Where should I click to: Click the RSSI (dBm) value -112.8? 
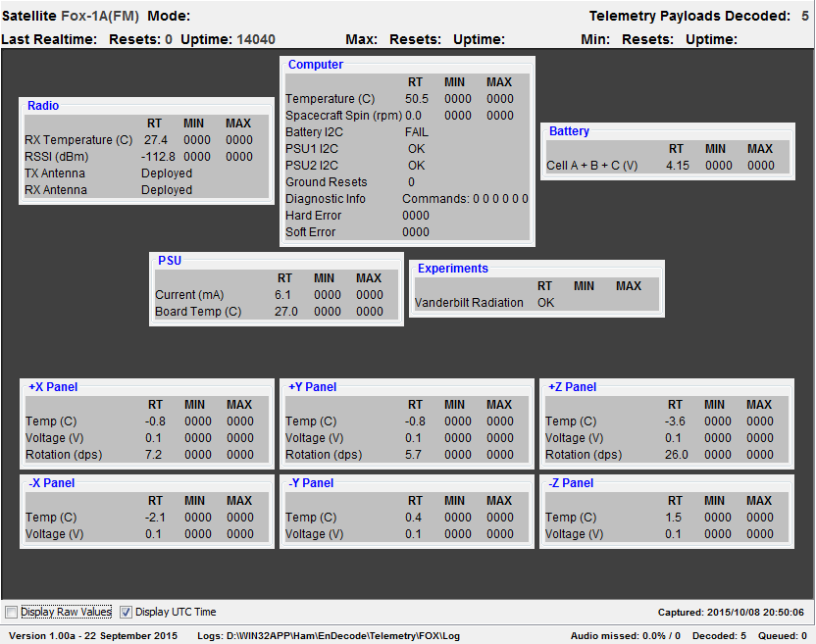tap(158, 157)
